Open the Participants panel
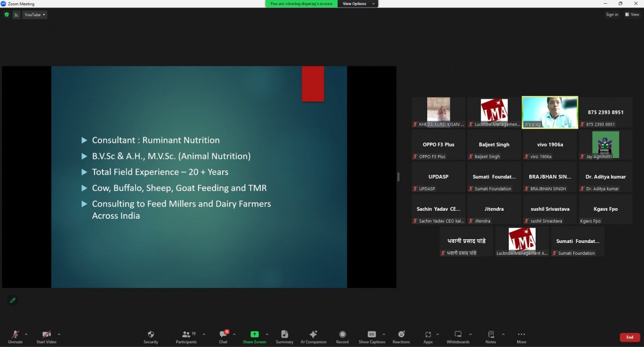The height and width of the screenshot is (347, 644). click(x=186, y=335)
